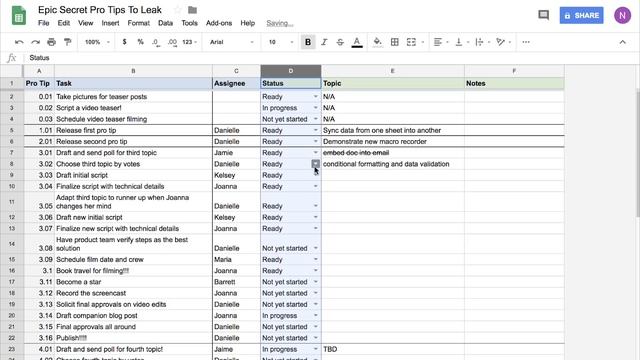Viewport: 640px width, 360px height.
Task: Toggle Strikethrough formatting
Action: point(340,42)
